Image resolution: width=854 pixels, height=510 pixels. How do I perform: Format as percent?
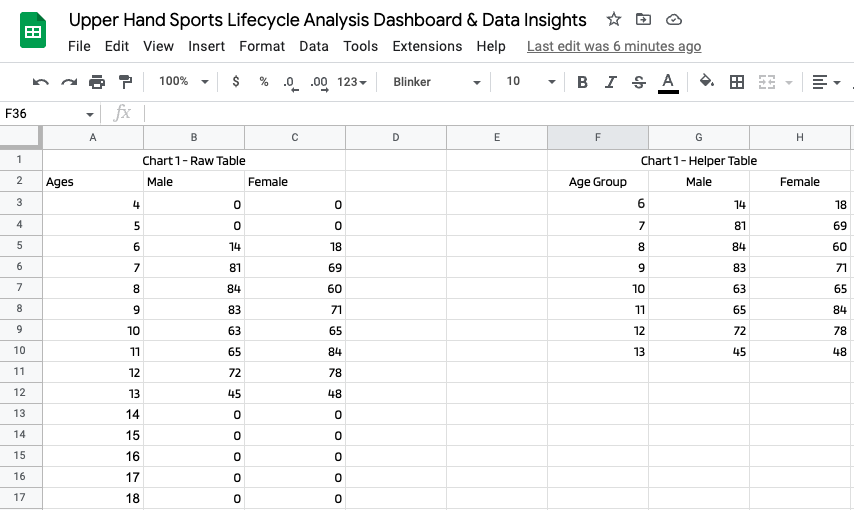click(x=264, y=82)
